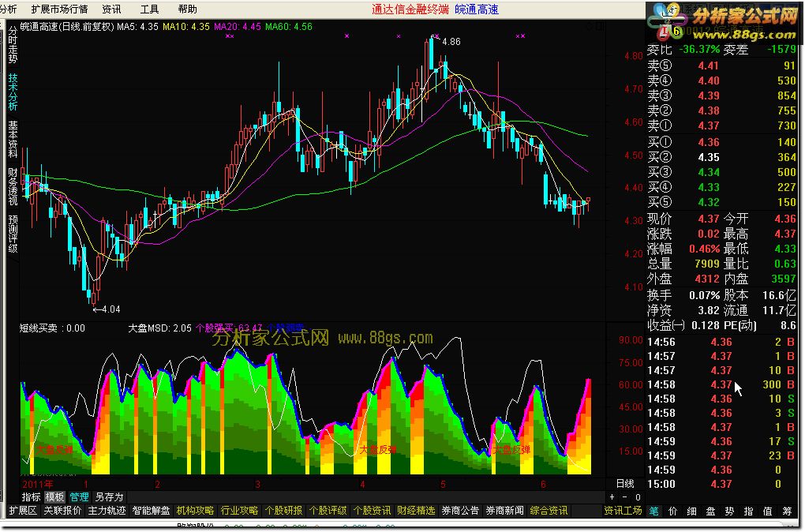Click the 现价 4.37 value
This screenshot has width=805, height=532.
[709, 219]
